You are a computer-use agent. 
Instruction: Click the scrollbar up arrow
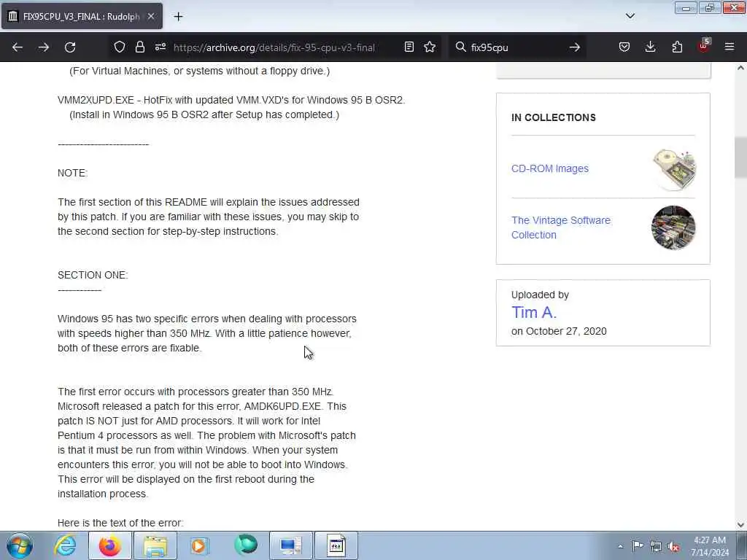(740, 68)
